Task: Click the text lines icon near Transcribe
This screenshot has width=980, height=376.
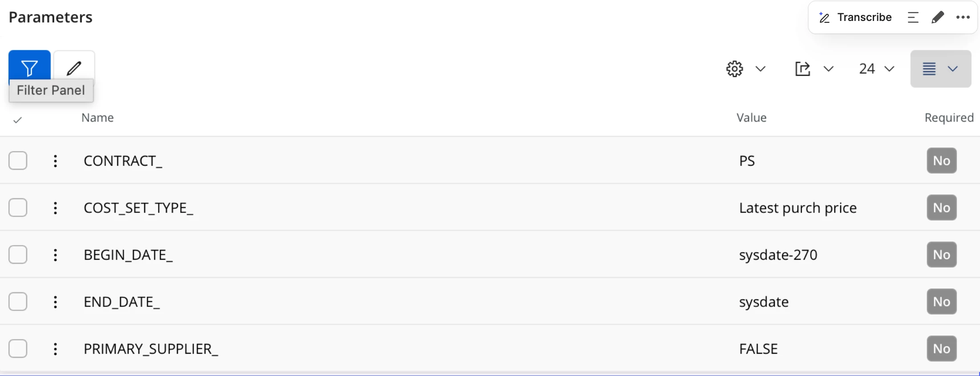Action: coord(913,17)
